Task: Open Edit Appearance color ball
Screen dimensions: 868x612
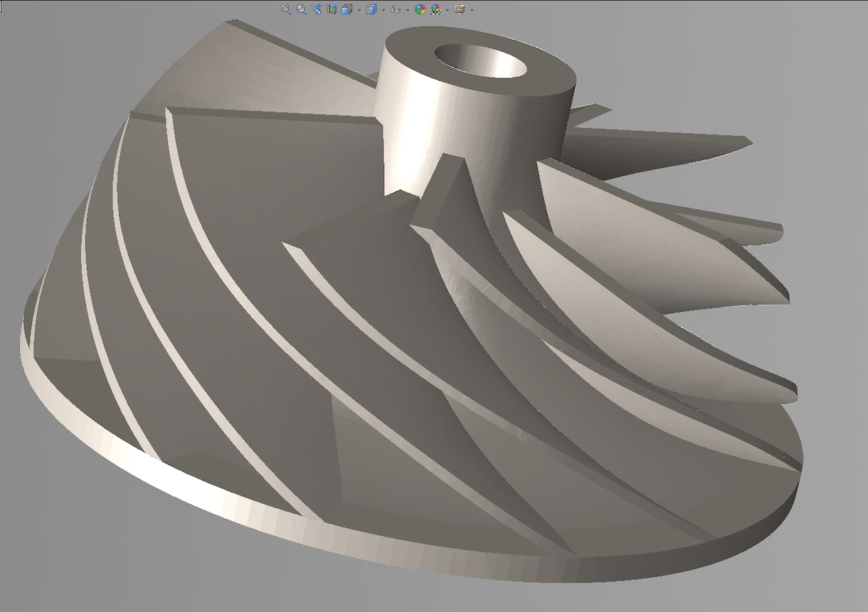Action: [x=420, y=9]
